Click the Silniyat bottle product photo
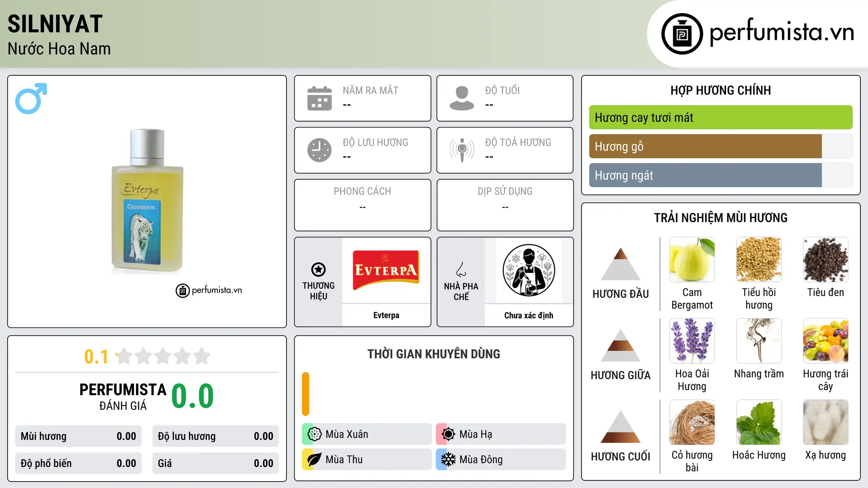The image size is (868, 488). (147, 199)
